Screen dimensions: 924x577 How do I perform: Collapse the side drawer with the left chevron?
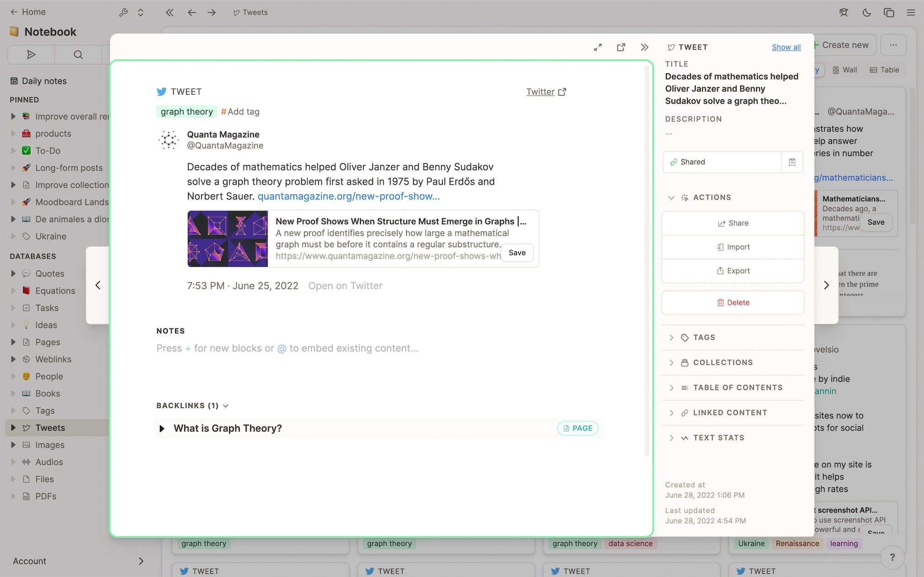tap(97, 285)
